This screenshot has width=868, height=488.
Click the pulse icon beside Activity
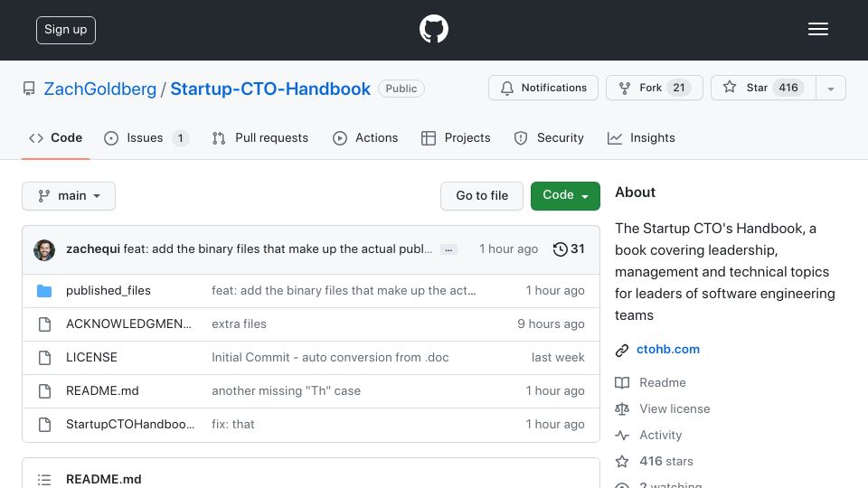[x=622, y=436]
